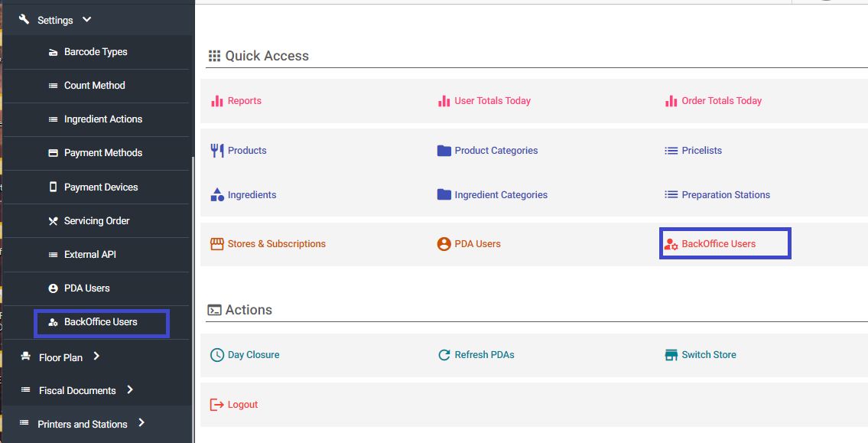
Task: Click the Logout exit icon
Action: click(216, 405)
